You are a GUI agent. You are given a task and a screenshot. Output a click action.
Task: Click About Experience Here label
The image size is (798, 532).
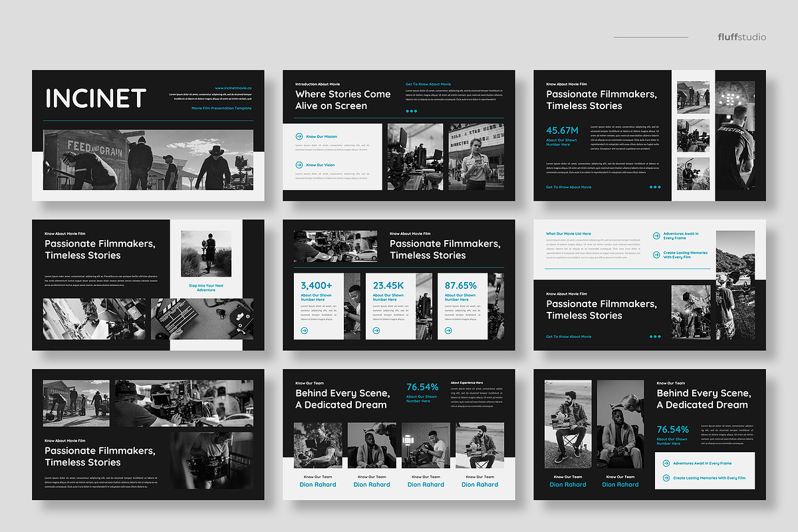[467, 383]
